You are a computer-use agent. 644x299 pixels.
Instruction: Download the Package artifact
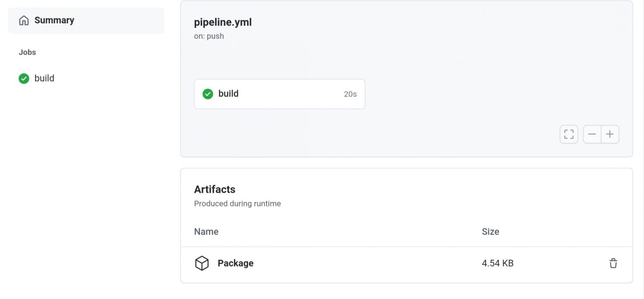(235, 263)
